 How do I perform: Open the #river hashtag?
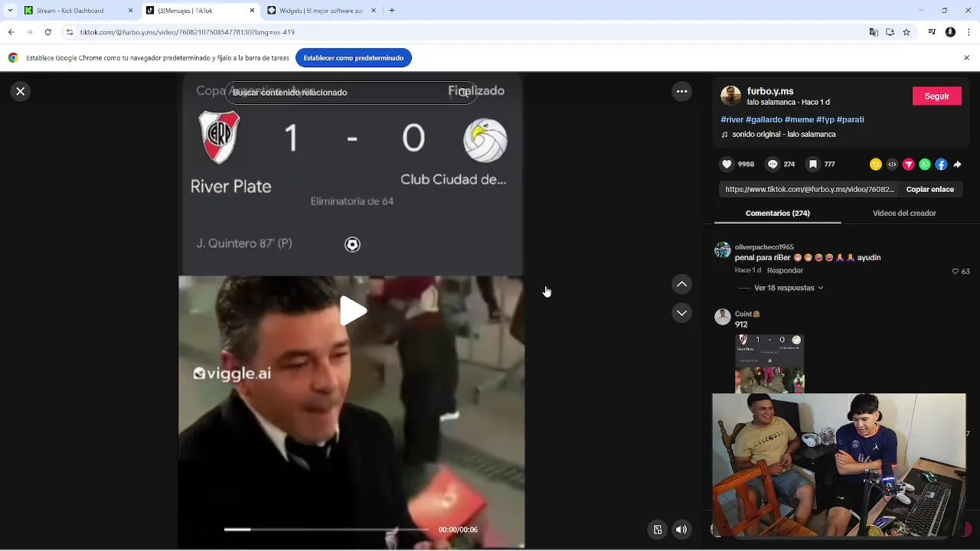732,119
